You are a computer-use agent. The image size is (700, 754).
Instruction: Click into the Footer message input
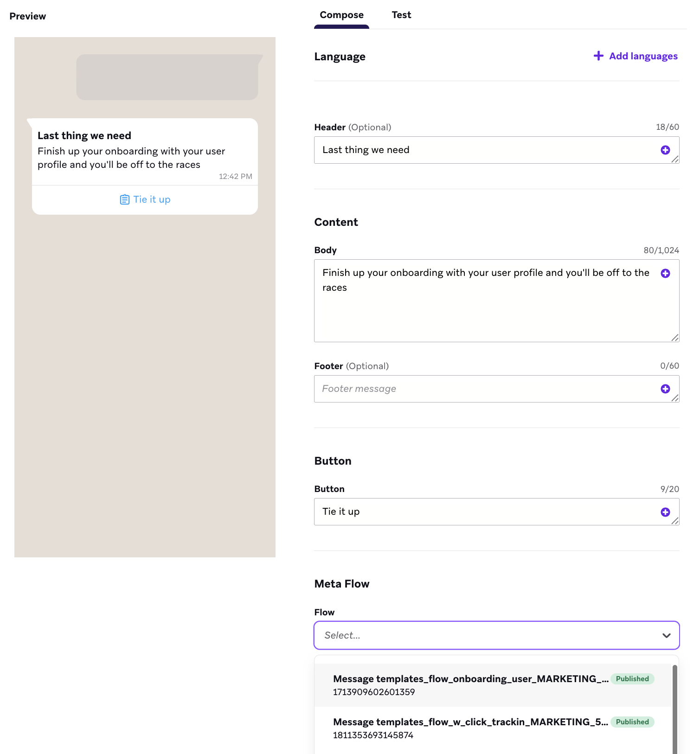coord(487,389)
